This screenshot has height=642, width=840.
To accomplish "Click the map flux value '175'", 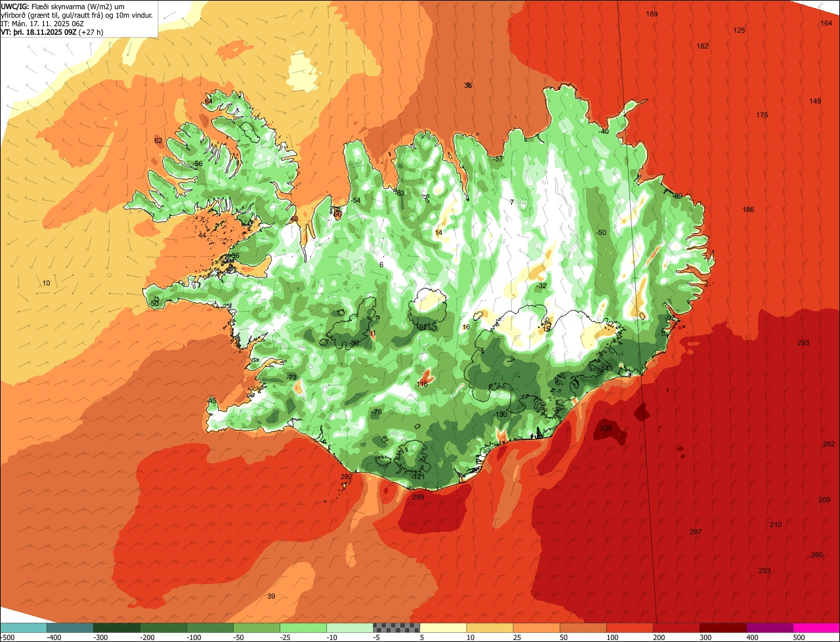I will pyautogui.click(x=762, y=115).
